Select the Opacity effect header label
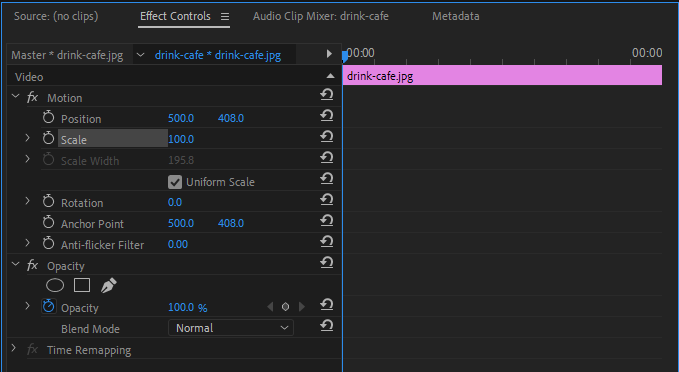Viewport: 679px width, 372px height. [x=66, y=266]
